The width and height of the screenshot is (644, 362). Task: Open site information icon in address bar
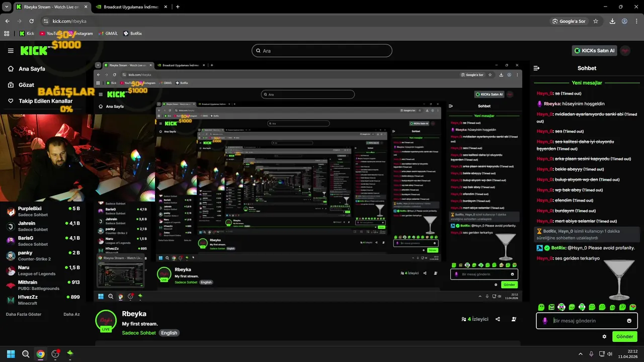46,21
